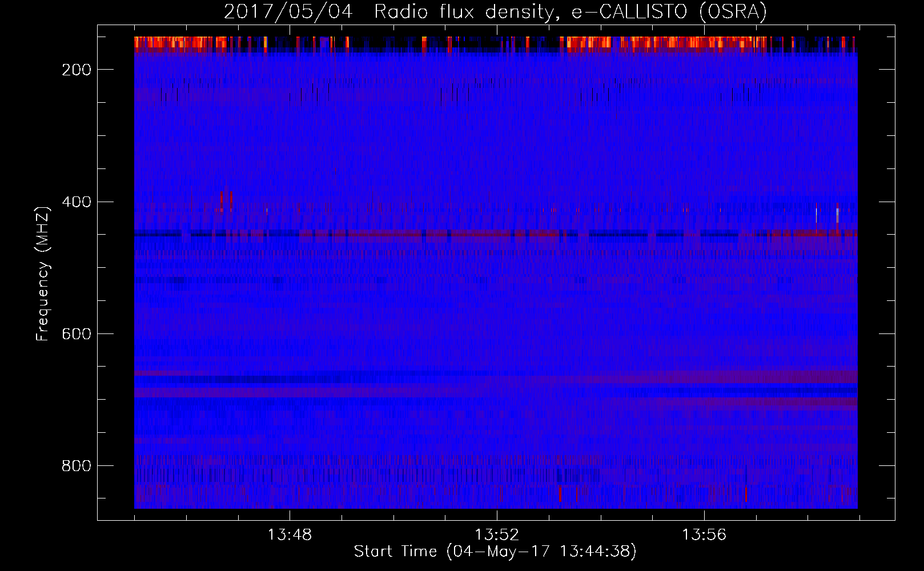The image size is (924, 571).
Task: Click the 'Start Time (04-May-17 13:44:38)' label
Action: point(495,552)
